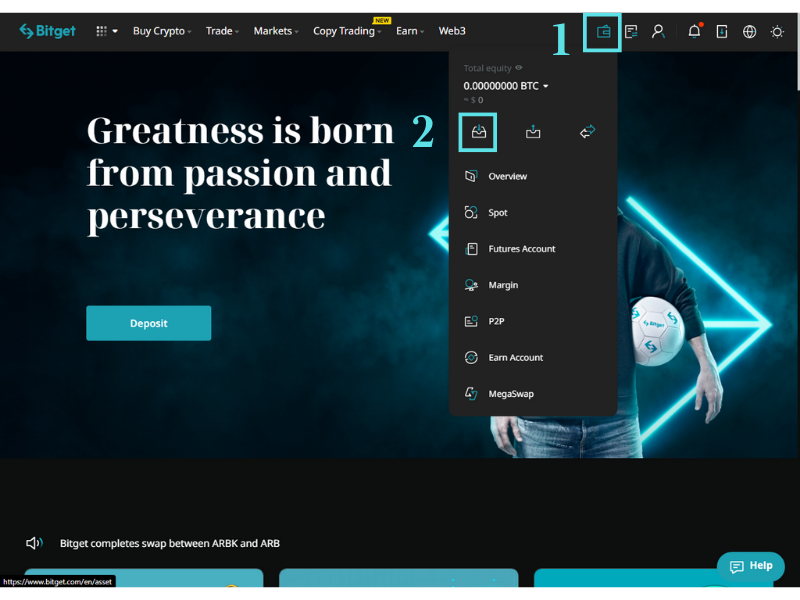Viewport: 800px width, 600px height.
Task: Click the MegaSwap icon
Action: 471,393
